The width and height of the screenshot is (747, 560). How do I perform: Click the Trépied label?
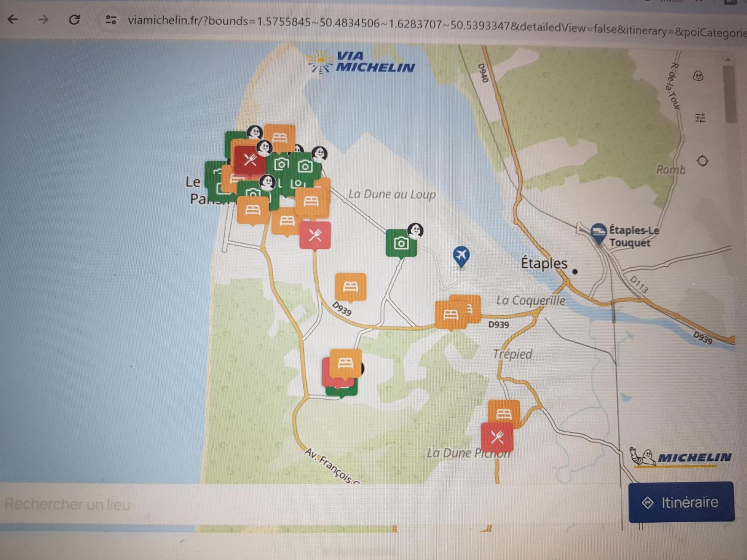coord(512,354)
